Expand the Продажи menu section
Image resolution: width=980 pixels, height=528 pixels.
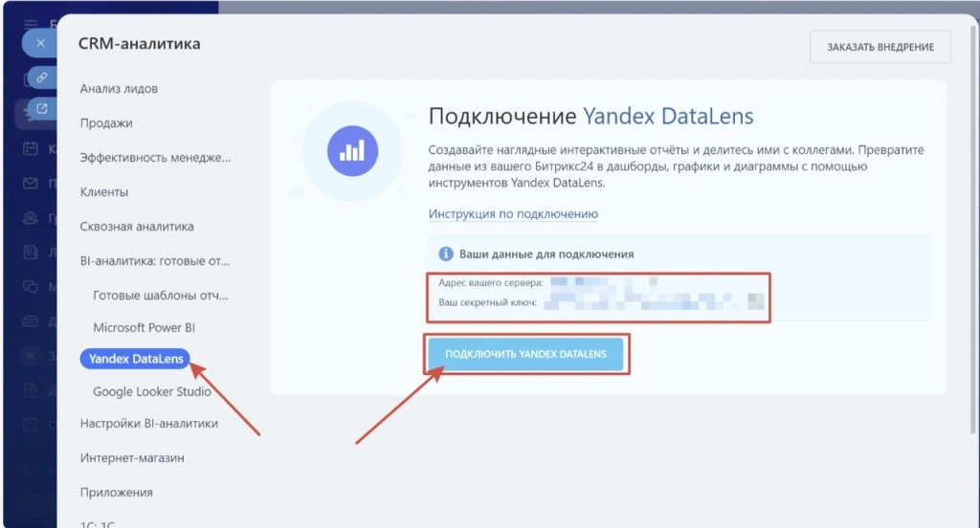click(106, 123)
